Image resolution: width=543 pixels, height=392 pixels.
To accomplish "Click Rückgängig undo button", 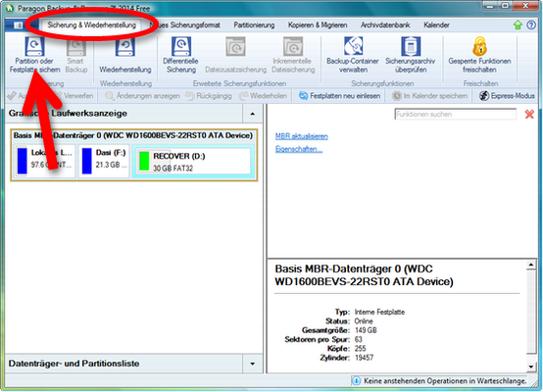I will click(x=209, y=96).
